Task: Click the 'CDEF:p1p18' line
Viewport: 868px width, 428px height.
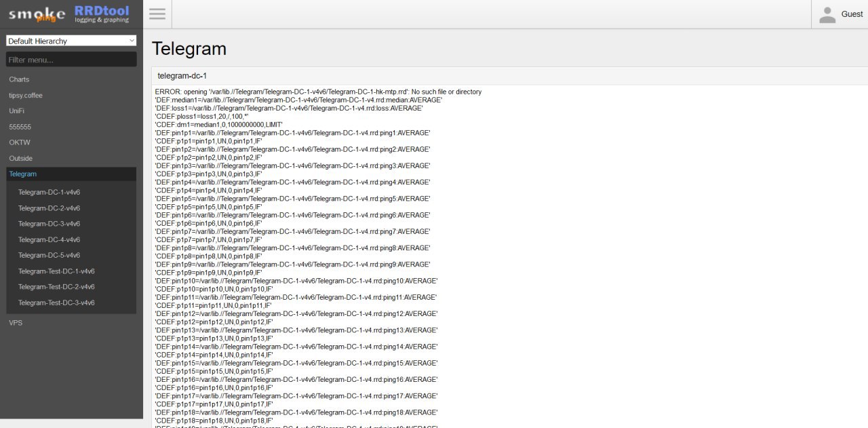Action: click(x=214, y=421)
